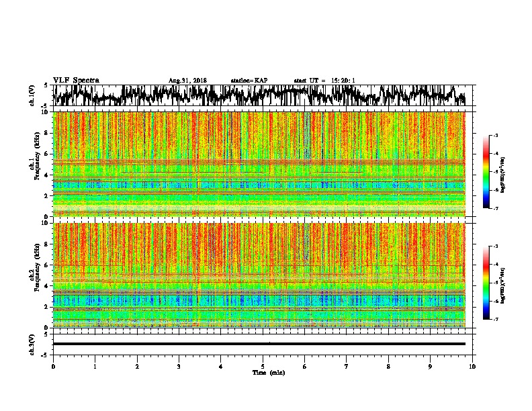Image resolution: width=532 pixels, height=411 pixels.
Task: Click the 'ch.1(V)' axis label
Action: (x=32, y=95)
